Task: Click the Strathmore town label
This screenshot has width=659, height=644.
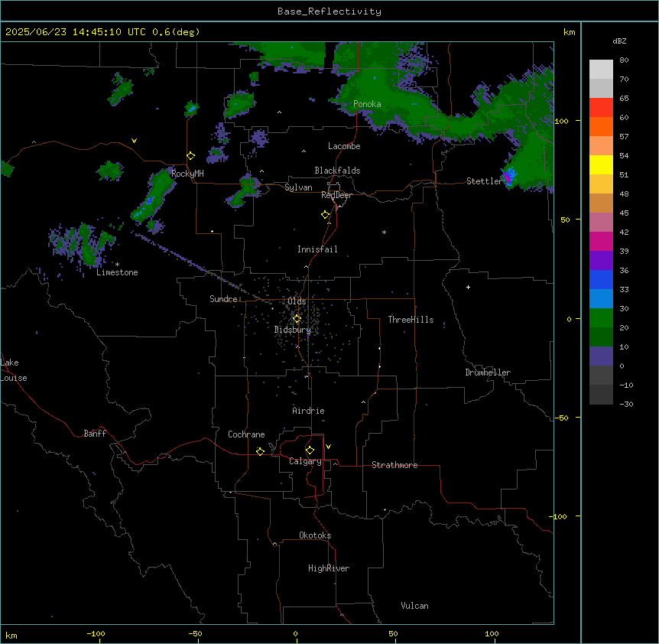Action: click(x=394, y=465)
